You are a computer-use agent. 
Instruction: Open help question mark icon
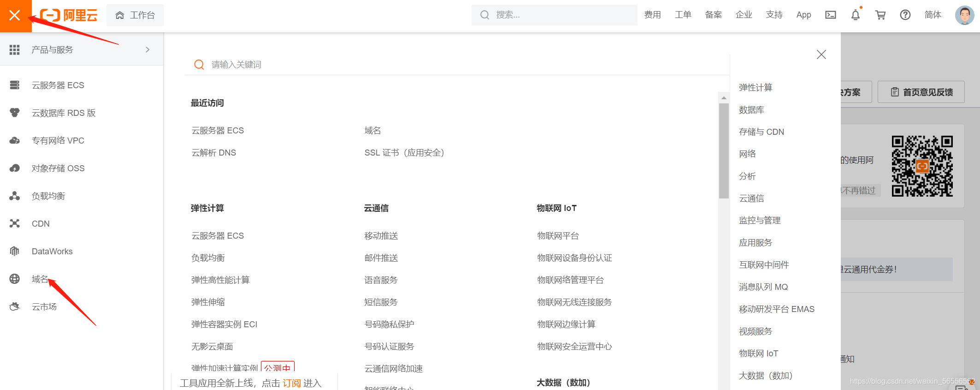(905, 15)
